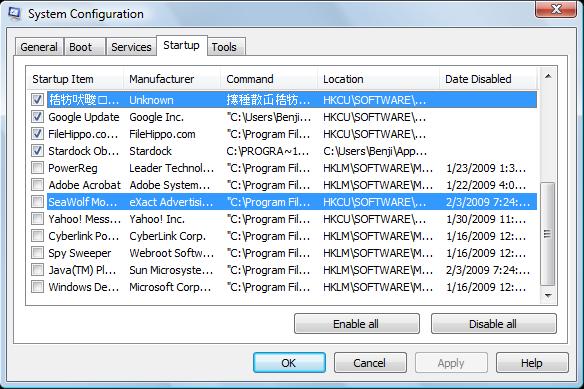Click the Unknown manufacturer cell
This screenshot has height=389, width=584.
(x=151, y=100)
